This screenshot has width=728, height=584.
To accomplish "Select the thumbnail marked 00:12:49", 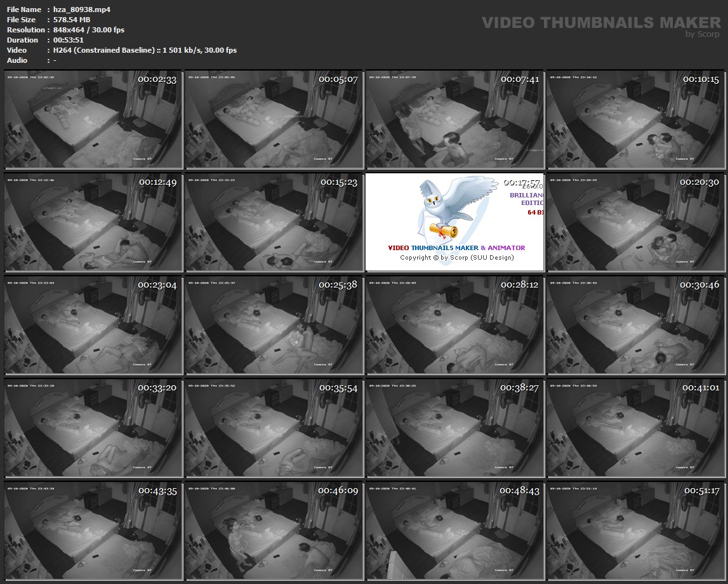I will pyautogui.click(x=93, y=222).
